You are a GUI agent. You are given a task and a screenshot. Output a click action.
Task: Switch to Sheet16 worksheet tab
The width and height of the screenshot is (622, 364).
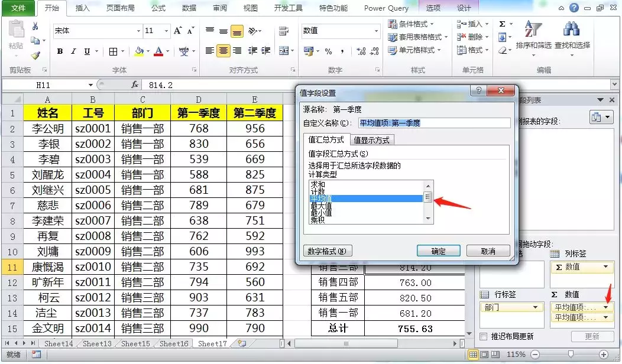[x=174, y=344]
